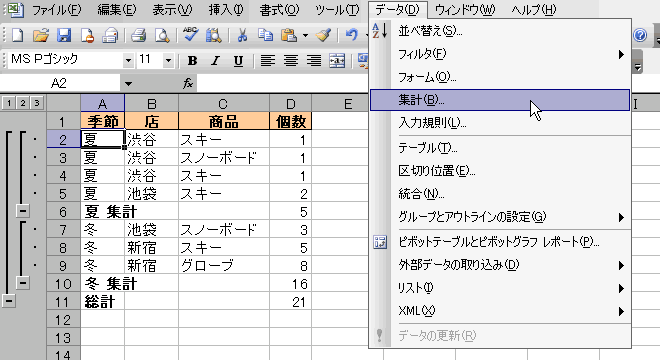Choose 区切り位置 menu item
This screenshot has height=360, width=660.
click(500, 171)
